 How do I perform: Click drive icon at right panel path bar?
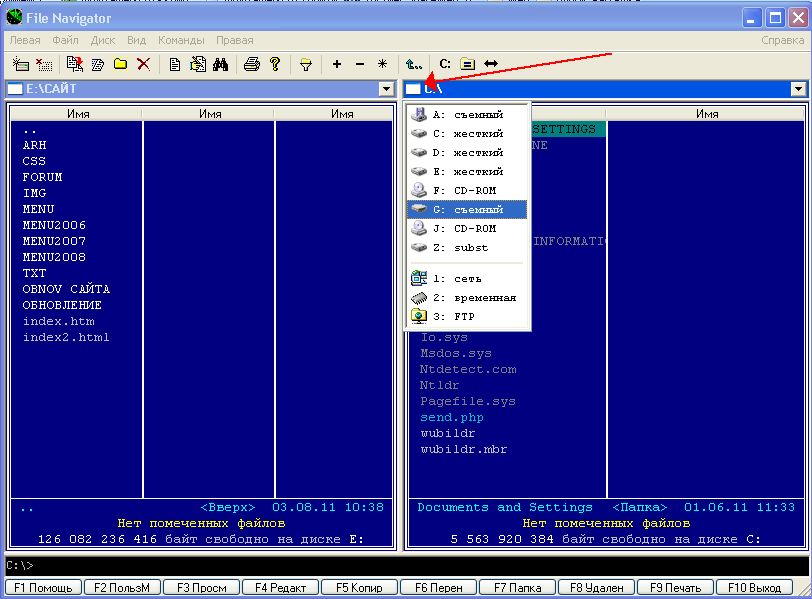point(413,89)
